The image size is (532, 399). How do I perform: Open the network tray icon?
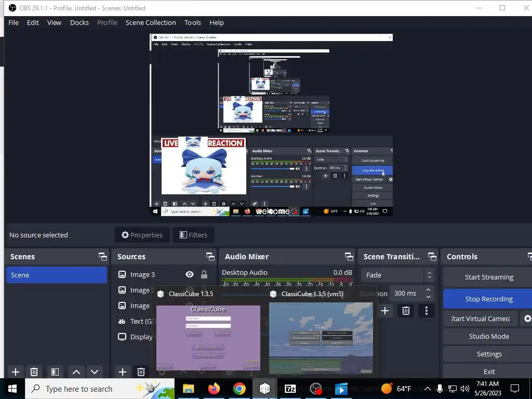pos(453,389)
